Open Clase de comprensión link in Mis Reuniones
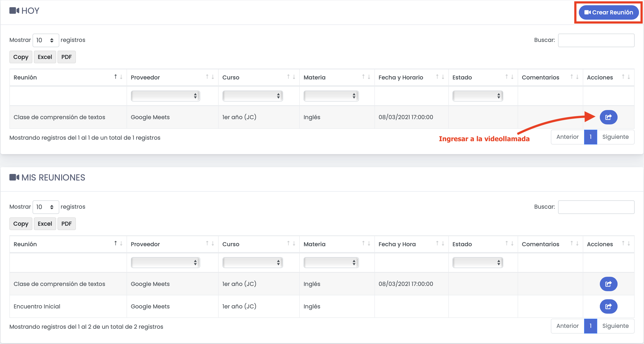The image size is (644, 344). pyautogui.click(x=608, y=284)
